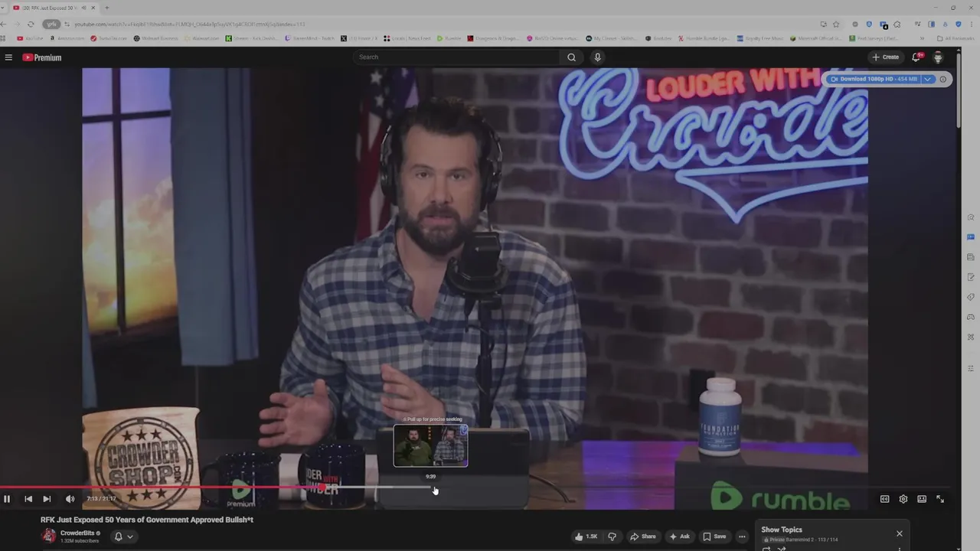Open the playlist panel more options
The width and height of the screenshot is (980, 551).
(900, 549)
